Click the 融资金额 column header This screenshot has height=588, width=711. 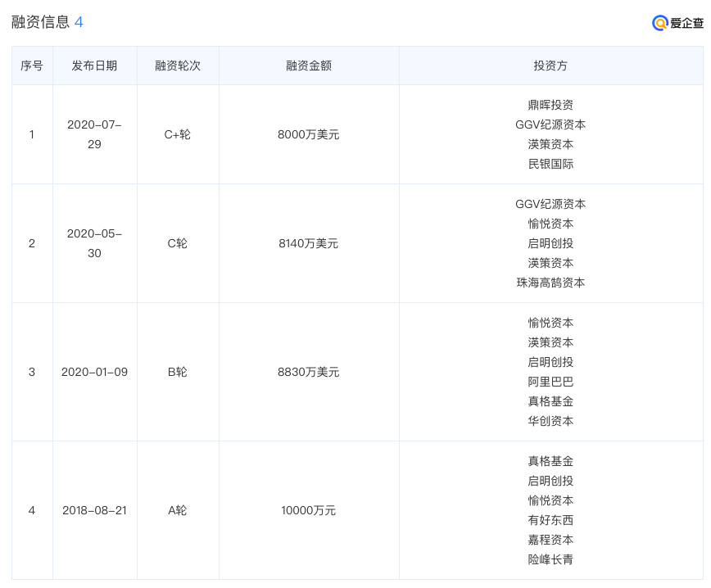(308, 66)
